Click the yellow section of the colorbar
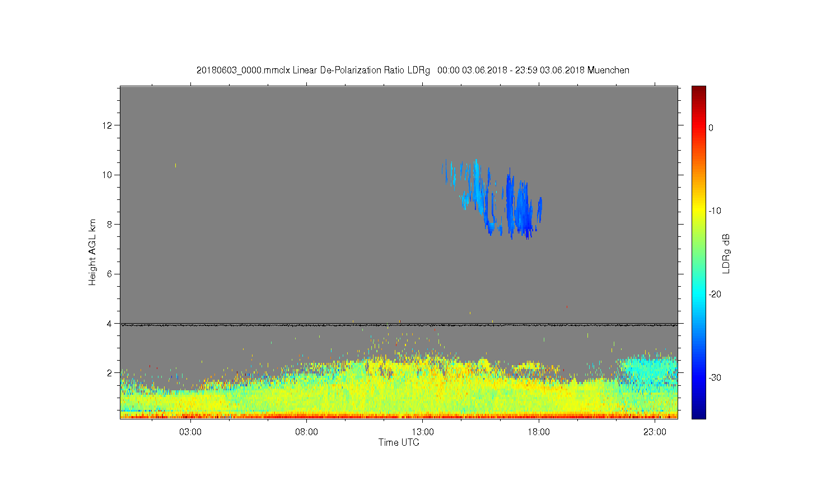The image size is (840, 504). point(699,211)
